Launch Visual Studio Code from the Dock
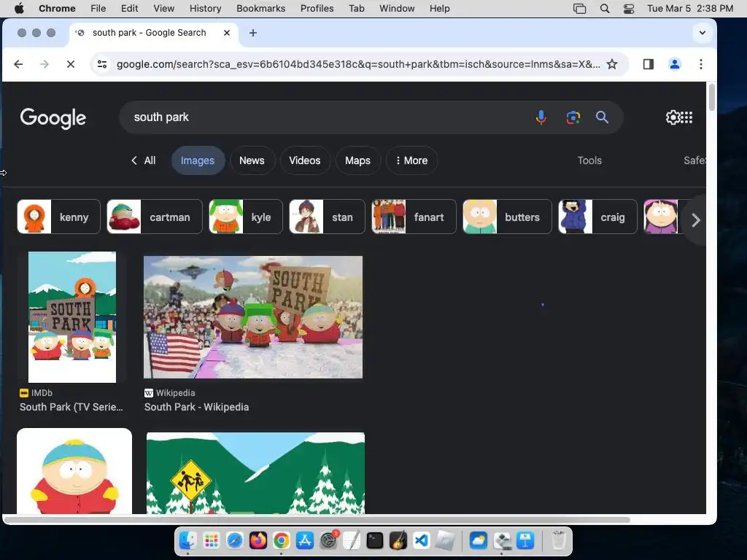 coord(422,540)
